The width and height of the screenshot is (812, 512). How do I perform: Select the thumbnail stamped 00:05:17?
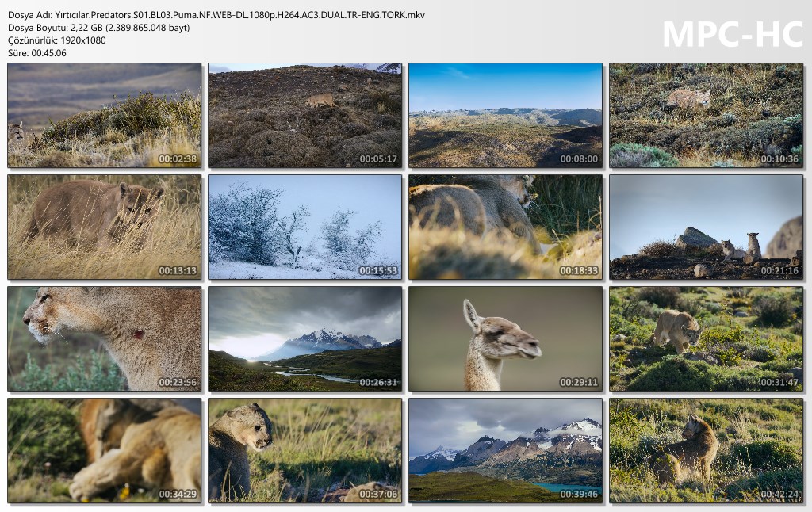pos(304,116)
